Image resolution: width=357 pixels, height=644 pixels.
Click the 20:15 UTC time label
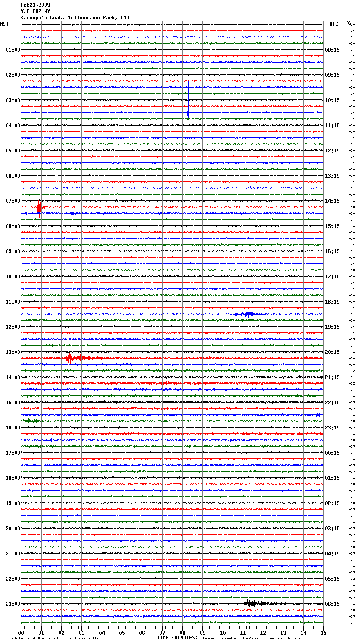point(332,352)
